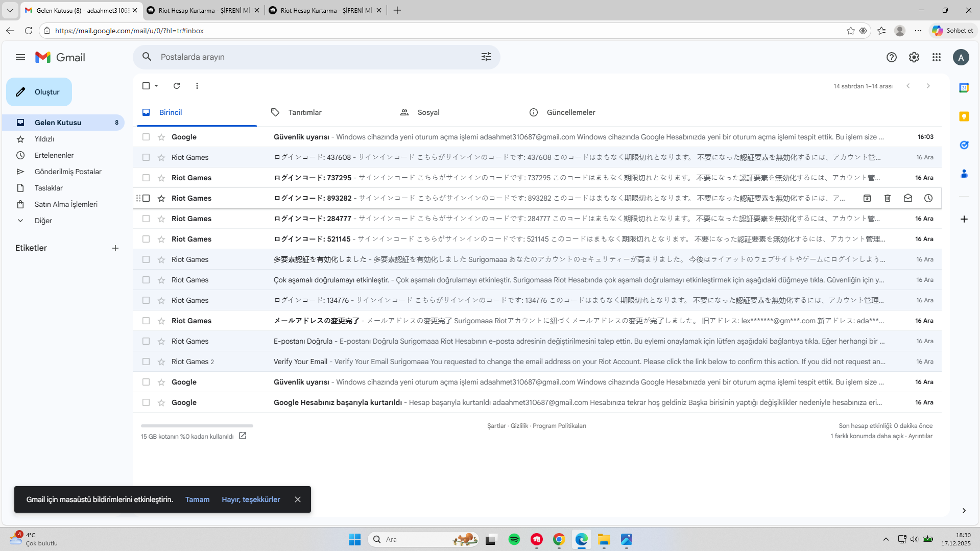Open the select-all dropdown arrow
Screen dimensions: 980x551
tap(156, 86)
